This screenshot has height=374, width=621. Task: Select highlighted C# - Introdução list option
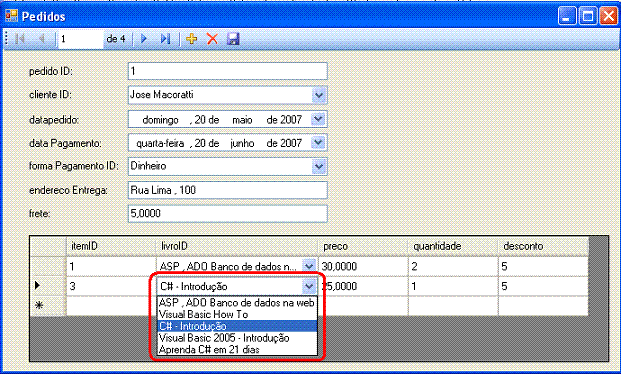[x=237, y=326]
